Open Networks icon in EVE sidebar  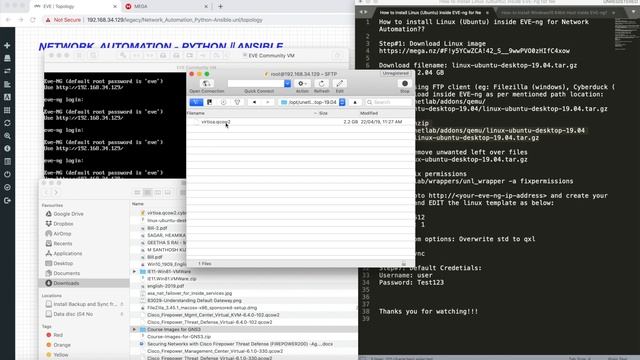tap(7, 71)
